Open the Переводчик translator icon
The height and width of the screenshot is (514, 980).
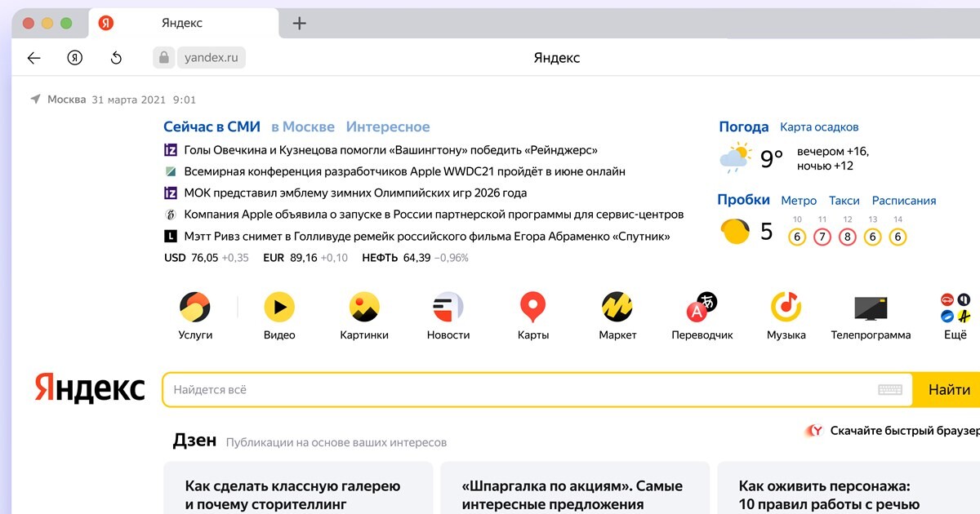(702, 308)
